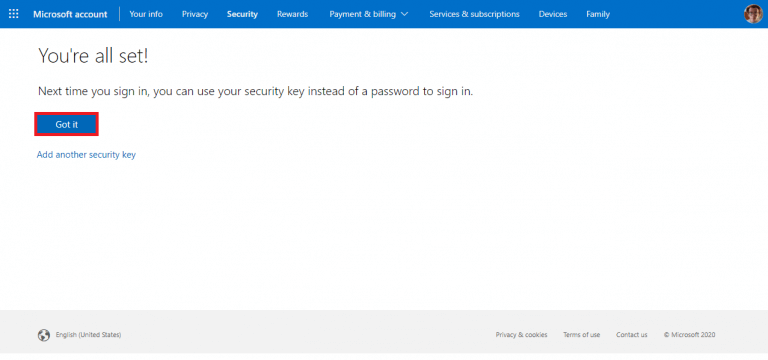The image size is (768, 360).
Task: Open Privacy & cookies footer link
Action: tap(521, 335)
